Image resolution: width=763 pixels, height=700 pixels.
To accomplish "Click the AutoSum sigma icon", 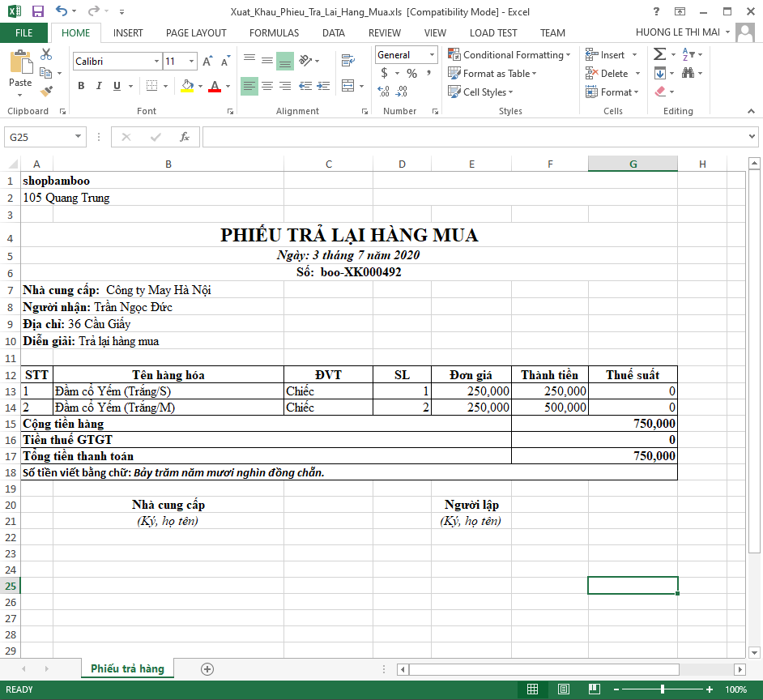I will click(x=659, y=54).
